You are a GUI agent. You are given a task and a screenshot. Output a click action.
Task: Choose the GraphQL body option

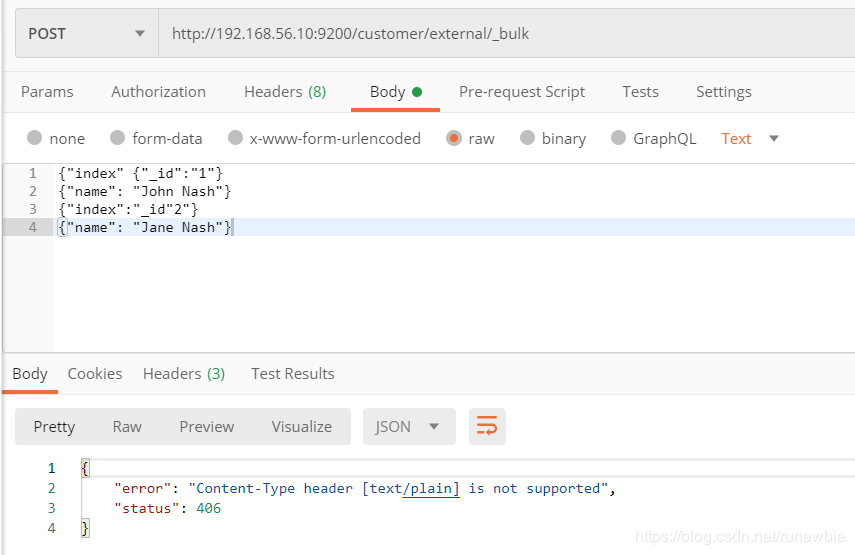(x=618, y=138)
